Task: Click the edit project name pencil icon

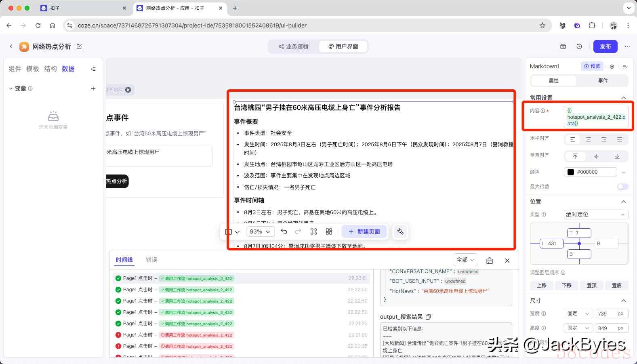Action: pos(79,47)
